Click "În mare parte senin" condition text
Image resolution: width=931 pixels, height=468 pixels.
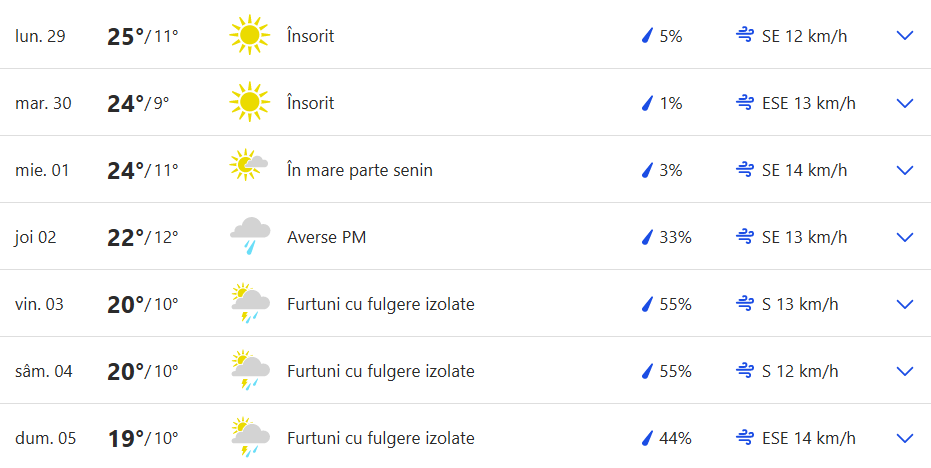pos(359,170)
